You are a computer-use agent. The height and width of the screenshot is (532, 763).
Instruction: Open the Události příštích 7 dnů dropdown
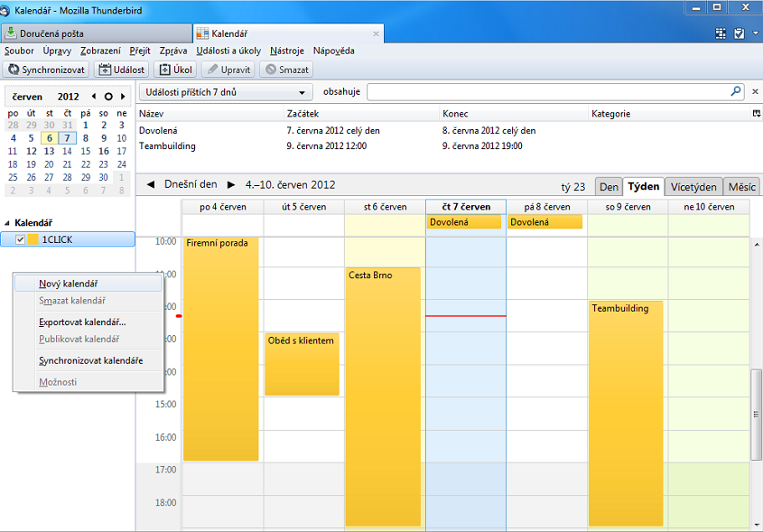point(226,92)
